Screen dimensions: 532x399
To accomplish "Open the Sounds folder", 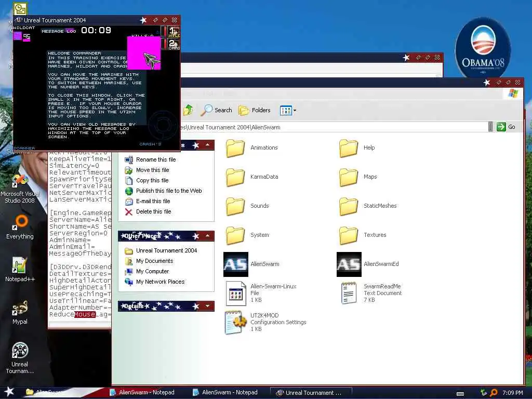I will 235,206.
